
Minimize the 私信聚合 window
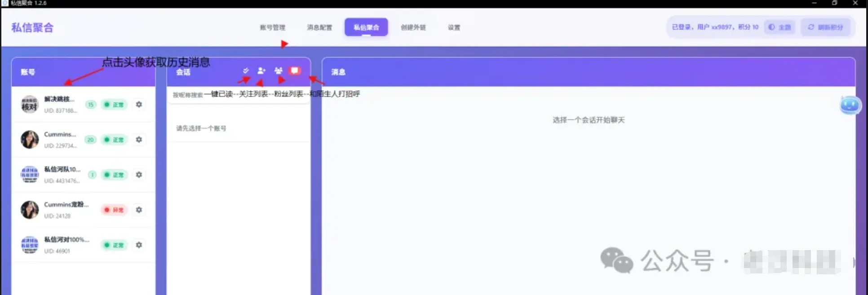pyautogui.click(x=814, y=3)
